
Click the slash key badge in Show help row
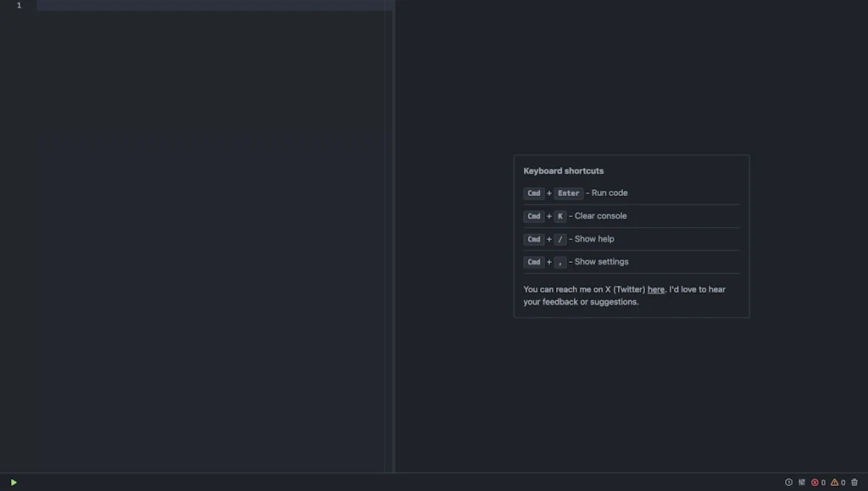tap(559, 238)
